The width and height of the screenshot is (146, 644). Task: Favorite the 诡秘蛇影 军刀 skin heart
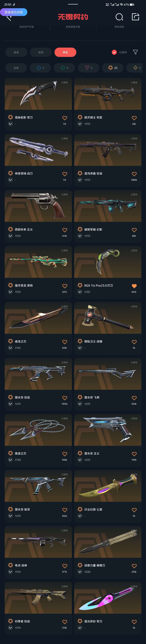point(65,118)
